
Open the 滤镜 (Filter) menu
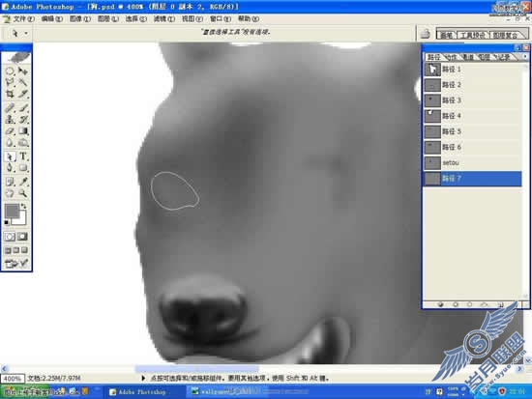pos(164,19)
